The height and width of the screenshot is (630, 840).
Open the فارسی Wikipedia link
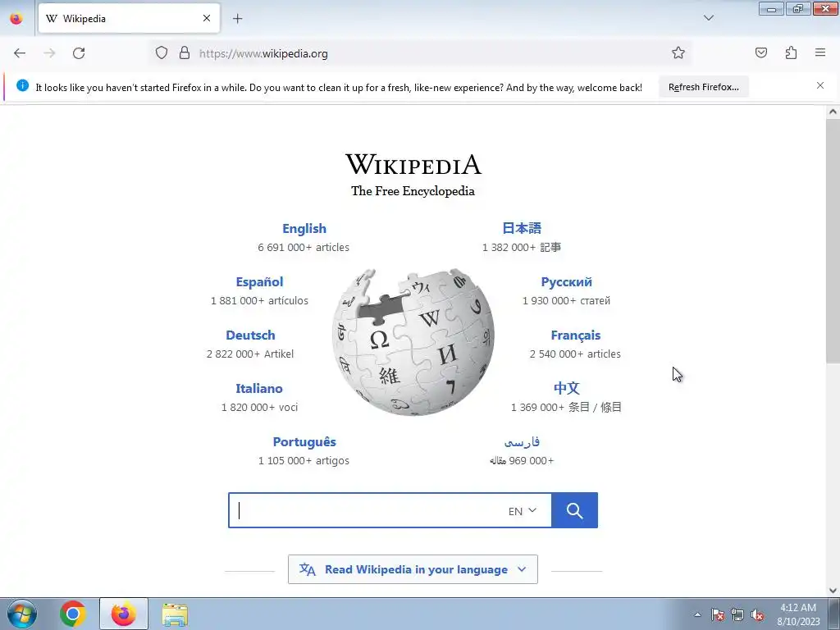[522, 442]
